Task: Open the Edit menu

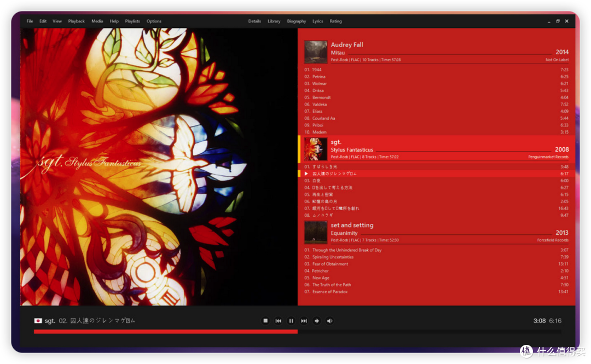Action: [43, 21]
